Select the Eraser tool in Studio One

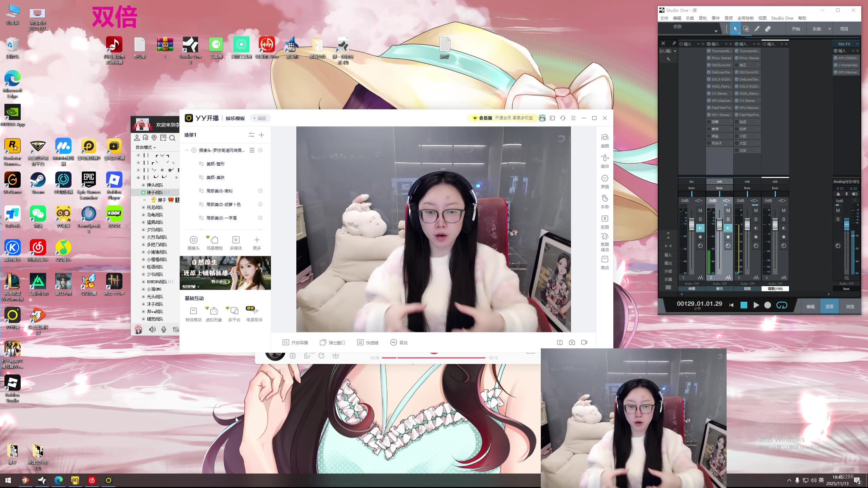(x=768, y=29)
